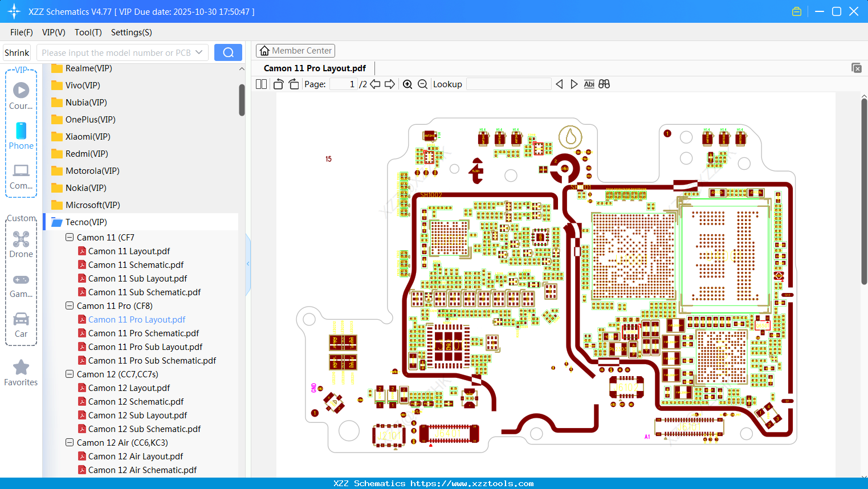
Task: Open the Tool(T) menu
Action: click(x=88, y=32)
